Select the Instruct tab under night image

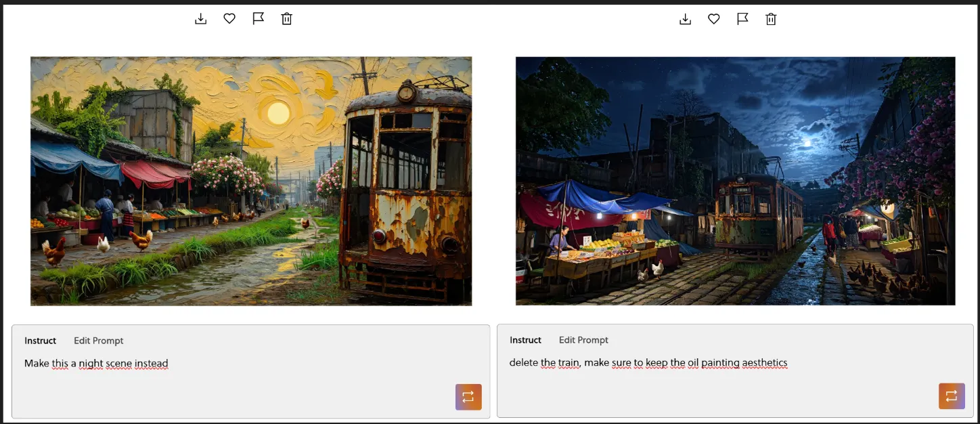(525, 340)
